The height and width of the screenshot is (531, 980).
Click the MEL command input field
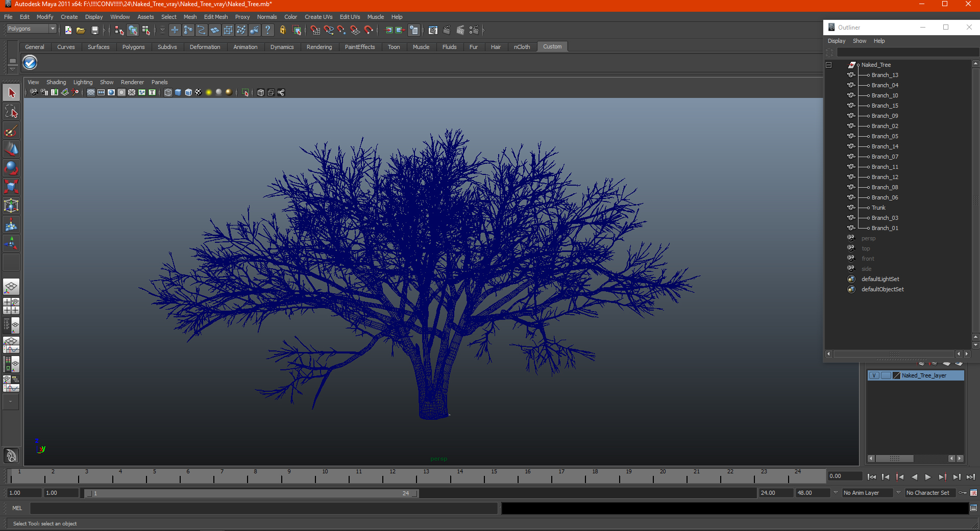263,508
